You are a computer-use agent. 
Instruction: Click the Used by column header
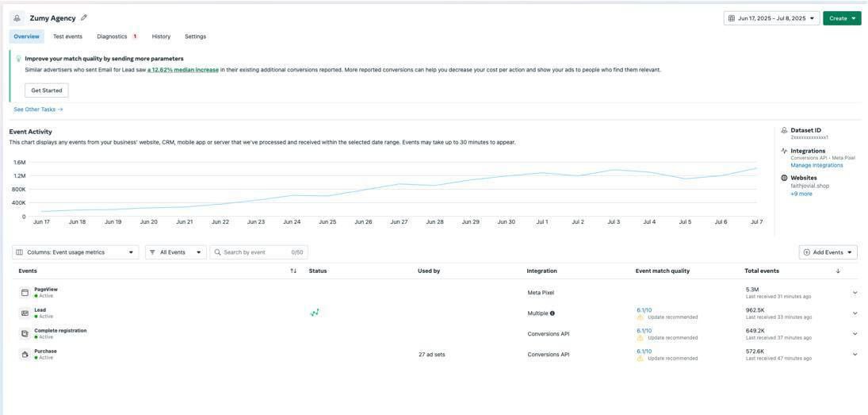[429, 271]
